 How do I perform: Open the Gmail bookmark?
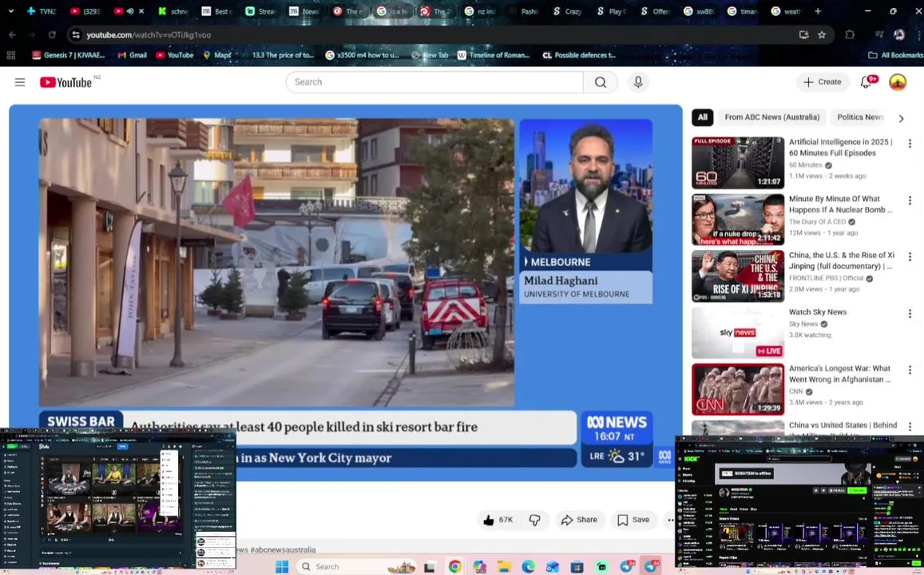pos(132,55)
